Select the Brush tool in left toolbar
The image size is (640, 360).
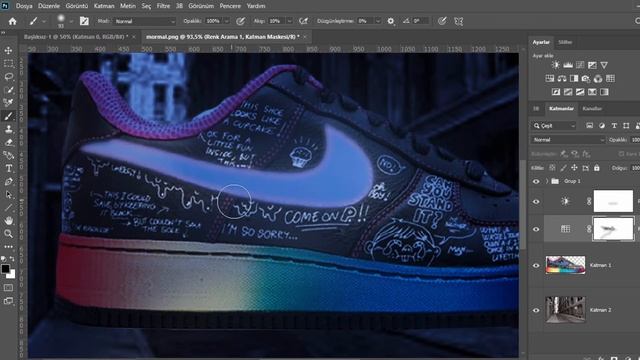click(x=8, y=116)
